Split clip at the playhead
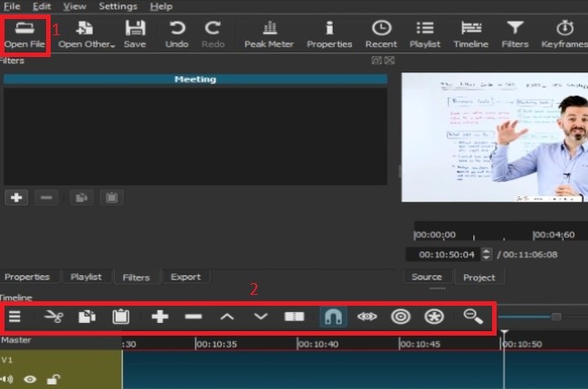588x389 pixels. [x=294, y=317]
